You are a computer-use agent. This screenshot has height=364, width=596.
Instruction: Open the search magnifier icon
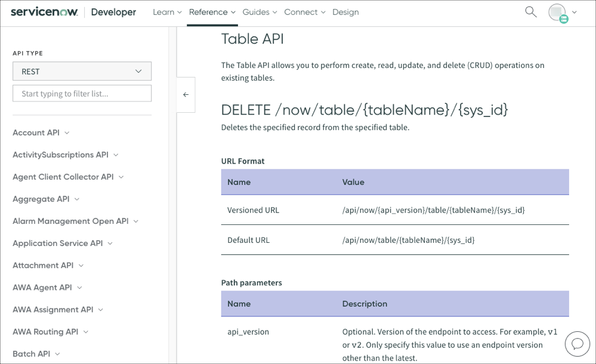[530, 11]
